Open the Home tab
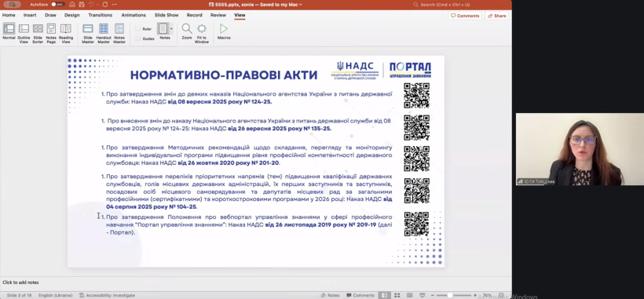This screenshot has width=644, height=299. 9,15
